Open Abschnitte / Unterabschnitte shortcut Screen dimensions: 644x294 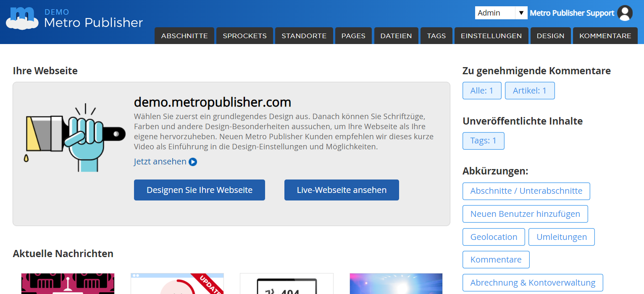tap(526, 191)
